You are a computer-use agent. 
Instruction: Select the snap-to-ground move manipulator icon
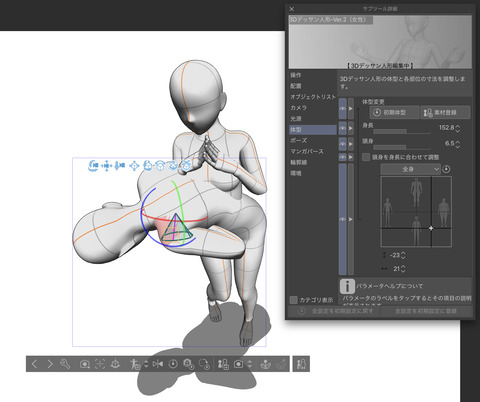pos(186,165)
